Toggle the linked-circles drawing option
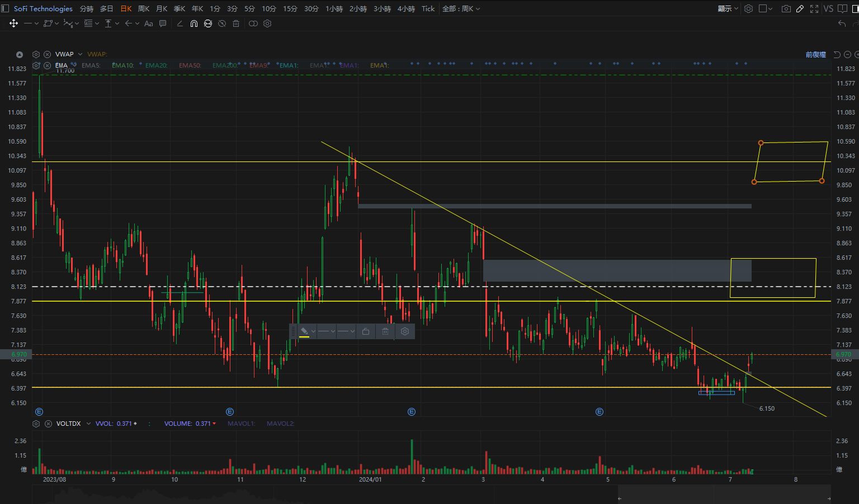 tap(253, 23)
